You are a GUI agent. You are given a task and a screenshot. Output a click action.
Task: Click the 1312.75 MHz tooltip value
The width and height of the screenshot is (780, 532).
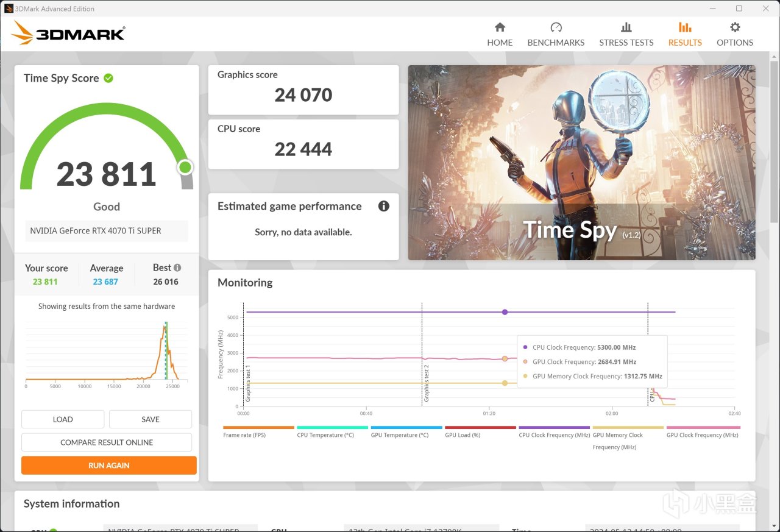coord(643,377)
